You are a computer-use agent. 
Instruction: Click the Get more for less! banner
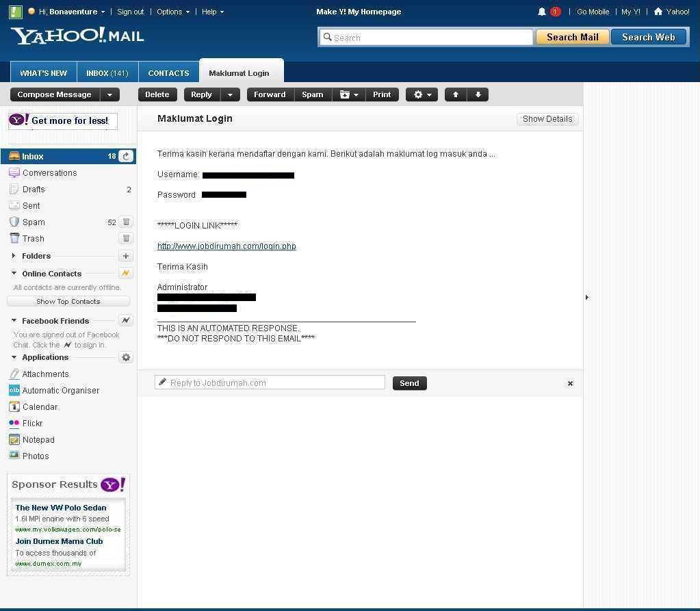(63, 120)
